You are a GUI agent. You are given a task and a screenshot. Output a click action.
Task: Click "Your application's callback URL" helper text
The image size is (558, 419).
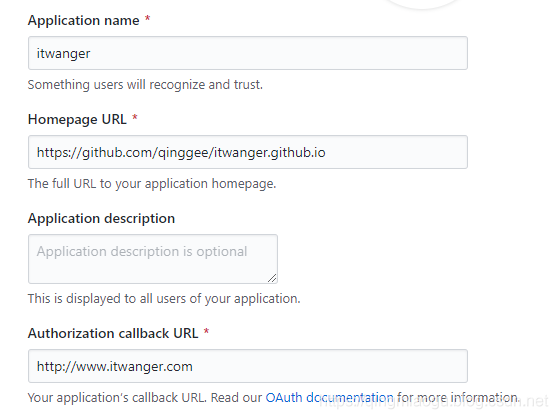(x=117, y=397)
